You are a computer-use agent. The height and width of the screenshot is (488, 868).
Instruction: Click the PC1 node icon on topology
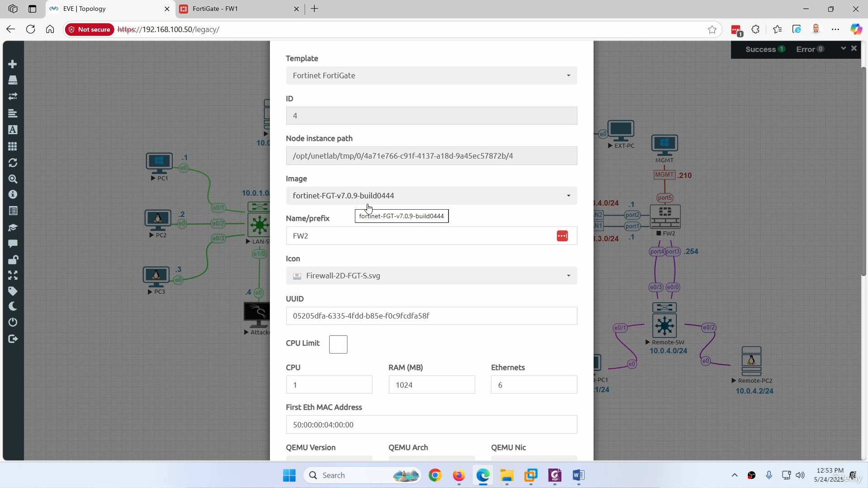pos(159,163)
